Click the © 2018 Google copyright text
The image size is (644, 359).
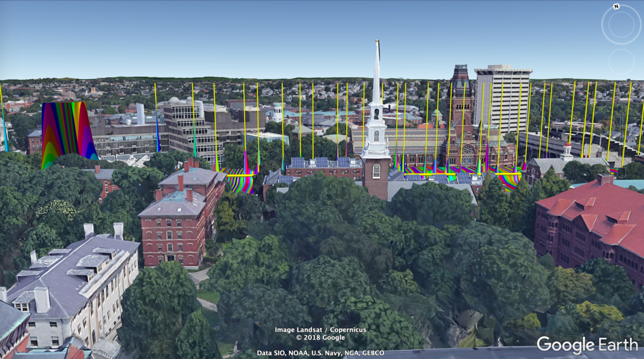(x=320, y=338)
